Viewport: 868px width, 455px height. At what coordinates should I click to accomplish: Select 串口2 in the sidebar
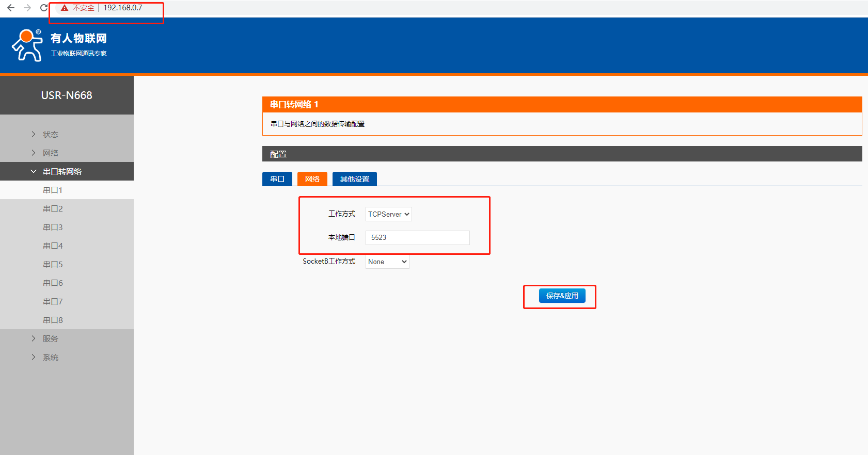(x=53, y=208)
